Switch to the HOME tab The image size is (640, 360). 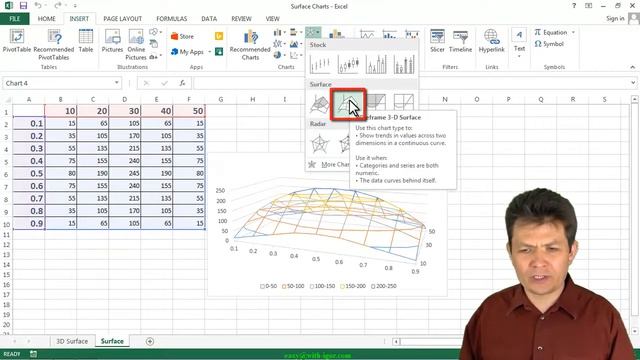[x=47, y=19]
